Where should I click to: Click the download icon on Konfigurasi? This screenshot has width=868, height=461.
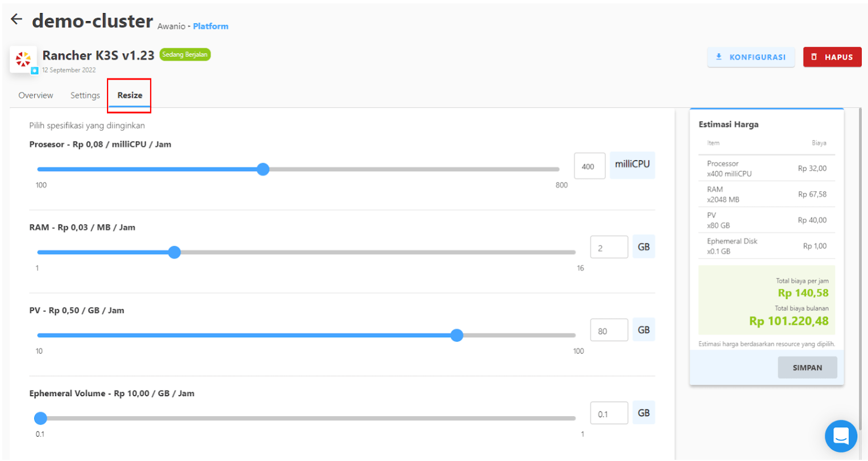719,57
